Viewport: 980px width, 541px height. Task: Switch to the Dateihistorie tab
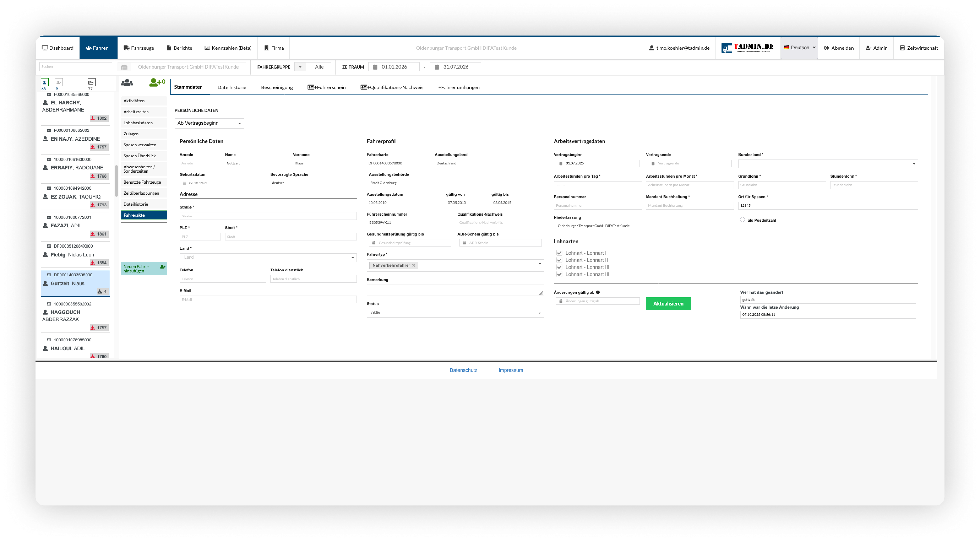click(232, 87)
